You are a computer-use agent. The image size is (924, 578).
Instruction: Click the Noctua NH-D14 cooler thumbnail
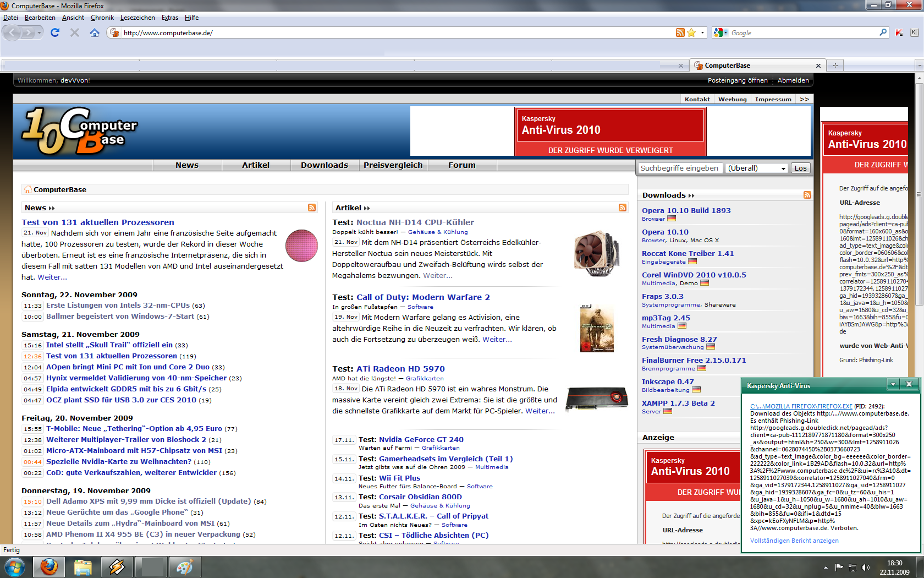(x=597, y=254)
